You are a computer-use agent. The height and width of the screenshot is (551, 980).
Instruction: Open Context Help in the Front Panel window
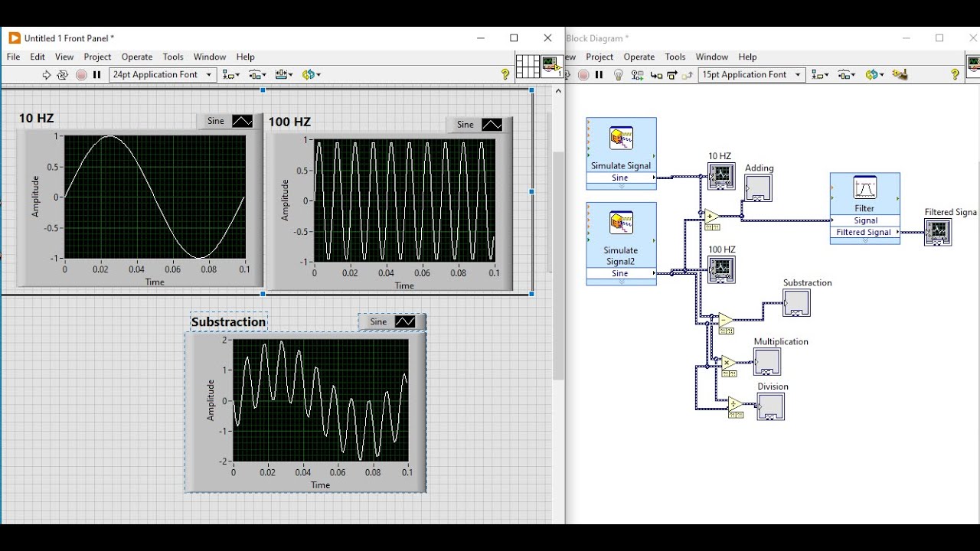[505, 74]
